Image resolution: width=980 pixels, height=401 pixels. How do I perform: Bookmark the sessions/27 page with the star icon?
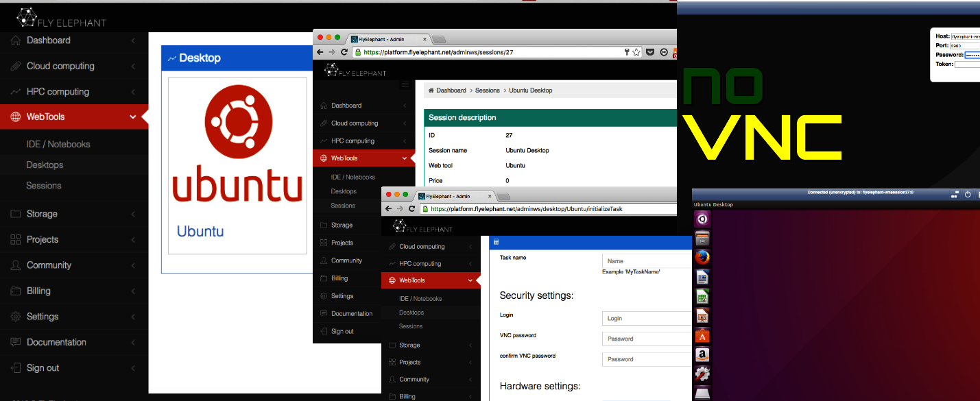point(636,52)
